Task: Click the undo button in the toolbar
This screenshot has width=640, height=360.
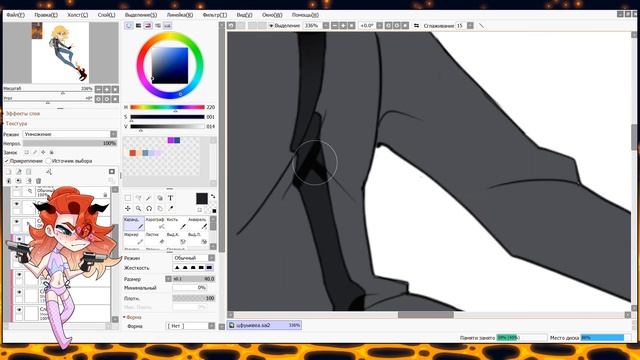Action: point(231,25)
